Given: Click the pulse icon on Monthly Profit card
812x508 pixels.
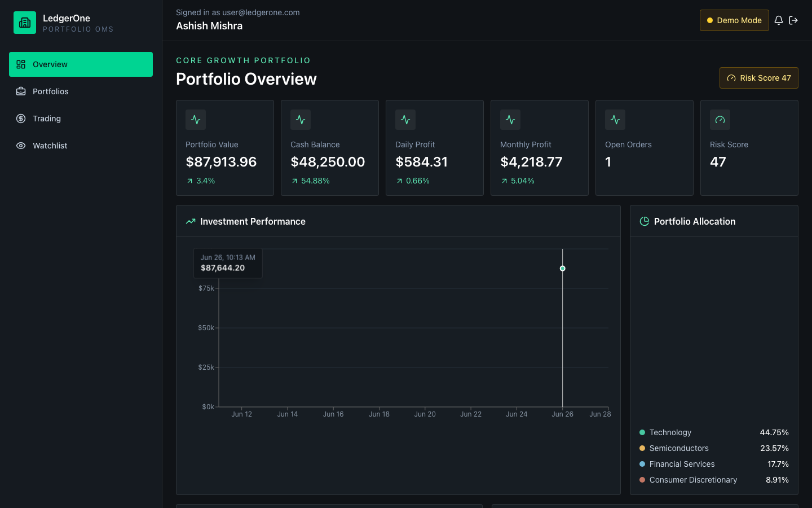Looking at the screenshot, I should coord(510,120).
